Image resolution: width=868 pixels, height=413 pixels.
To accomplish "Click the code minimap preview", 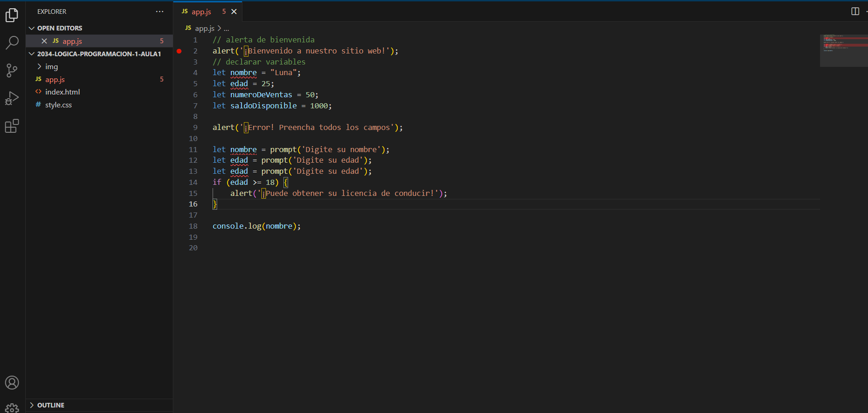I will [844, 50].
